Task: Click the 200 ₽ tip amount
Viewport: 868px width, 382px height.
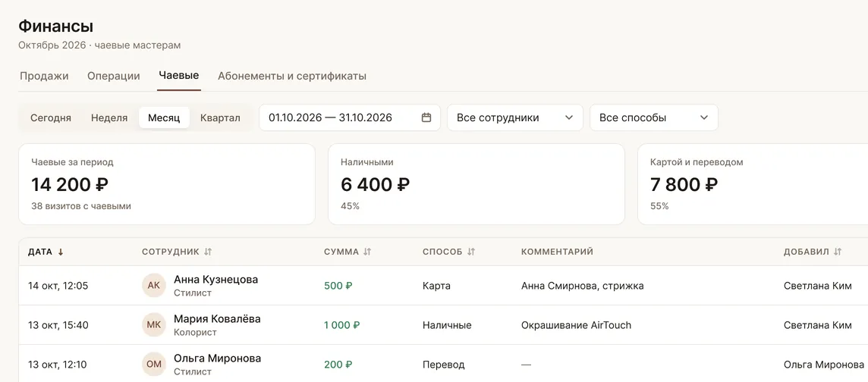Action: (338, 365)
